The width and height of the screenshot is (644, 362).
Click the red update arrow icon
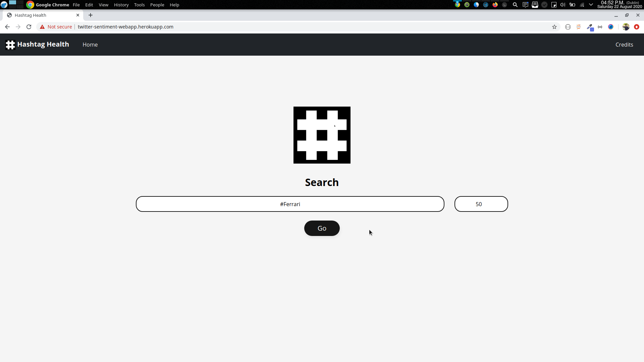637,27
